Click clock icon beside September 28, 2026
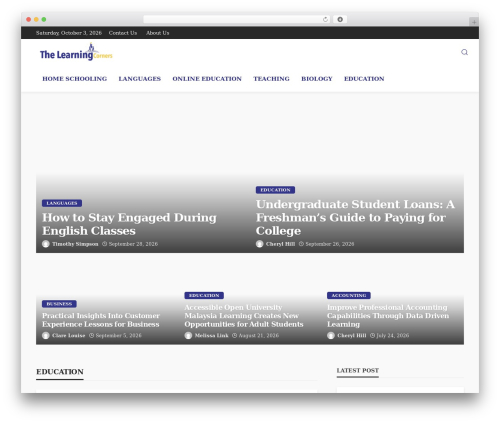The image size is (500, 423). coord(104,244)
